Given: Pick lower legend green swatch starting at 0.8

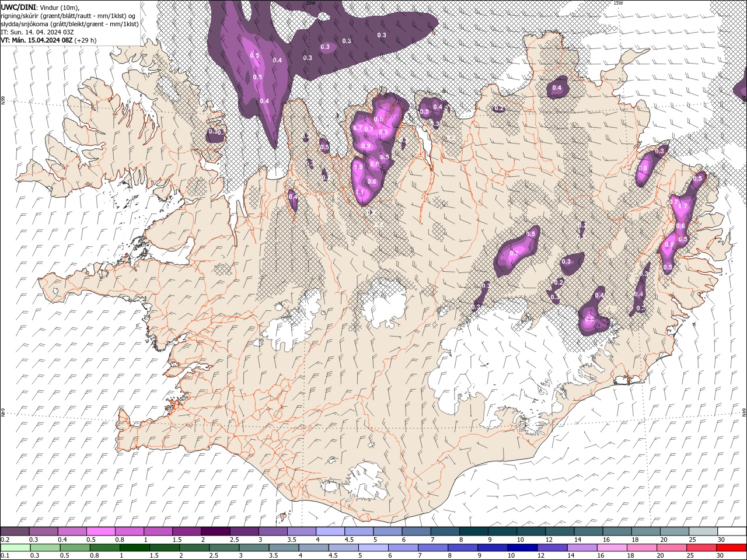Looking at the screenshot, I should 104,548.
